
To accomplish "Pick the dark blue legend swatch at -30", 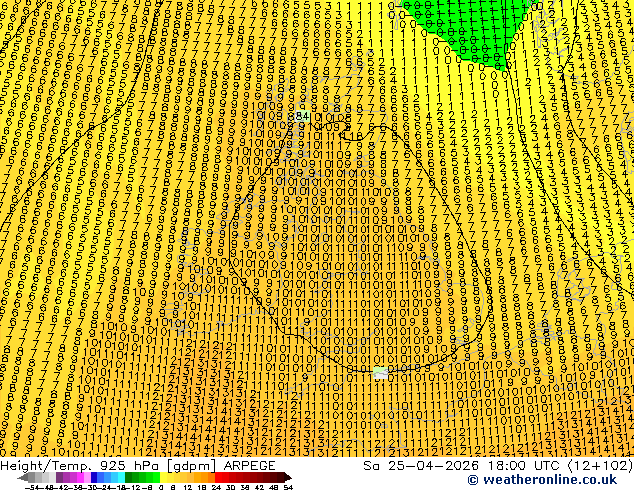I will tap(94, 477).
